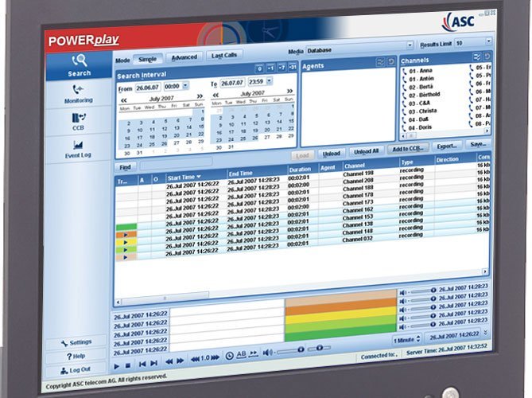The image size is (532, 398).
Task: Go to next month in From calendar
Action: tap(200, 96)
